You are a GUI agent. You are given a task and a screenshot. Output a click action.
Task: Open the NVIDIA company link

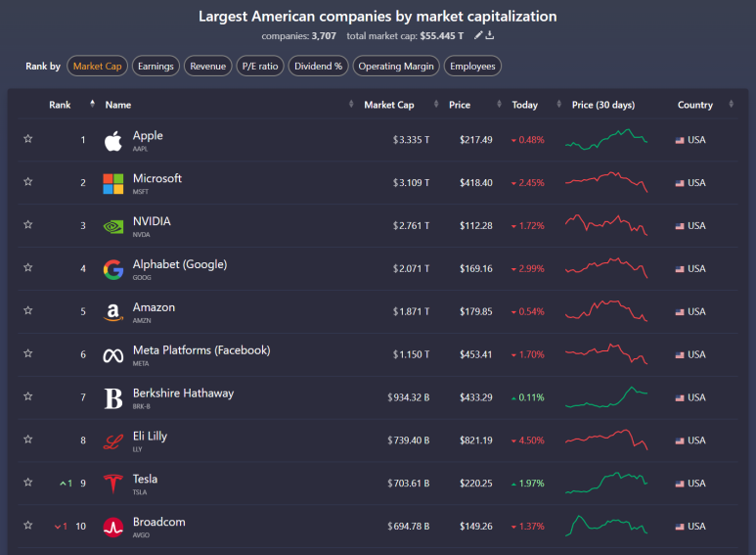coord(152,221)
